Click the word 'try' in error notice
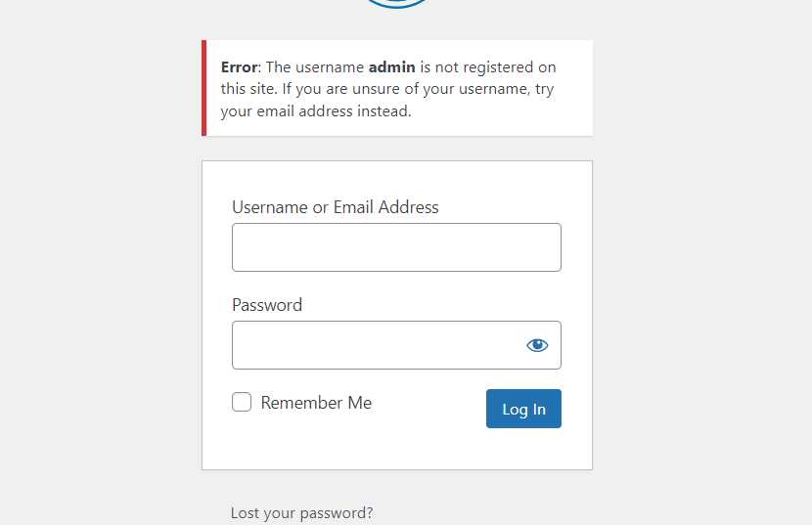 (545, 89)
